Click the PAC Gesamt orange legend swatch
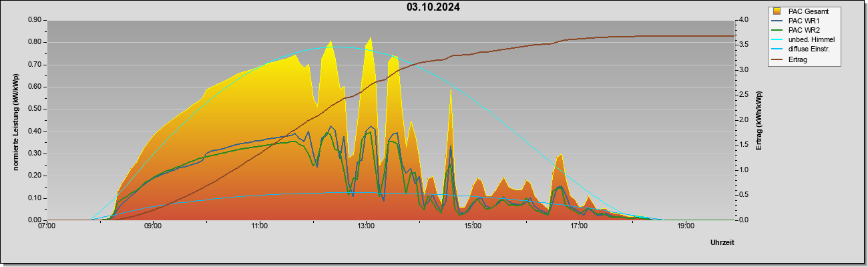 pyautogui.click(x=778, y=11)
